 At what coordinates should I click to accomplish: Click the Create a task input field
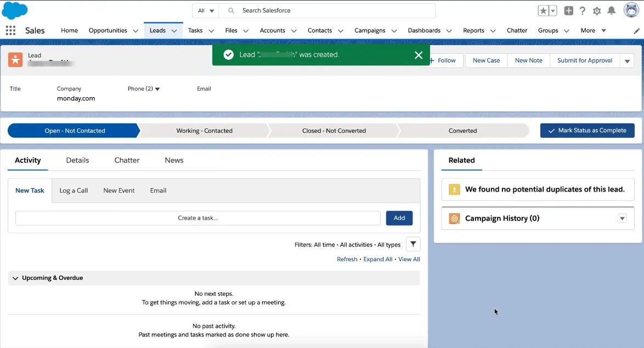197,218
